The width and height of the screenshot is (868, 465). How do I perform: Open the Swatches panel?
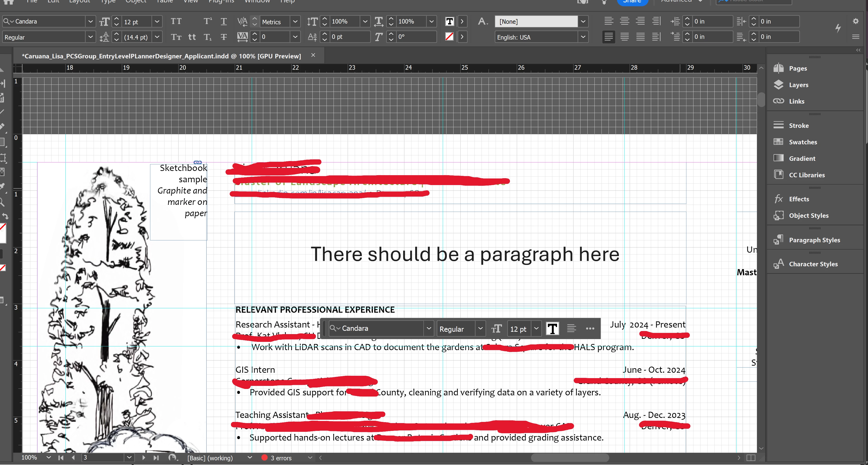(x=803, y=142)
